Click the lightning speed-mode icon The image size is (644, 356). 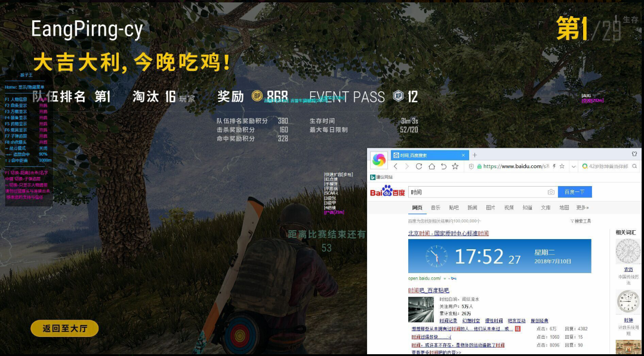coord(554,166)
